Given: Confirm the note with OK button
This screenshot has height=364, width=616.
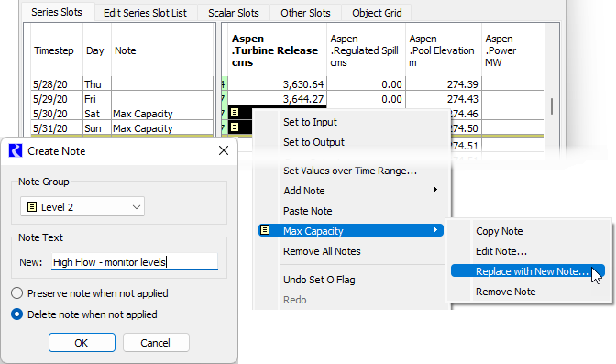Looking at the screenshot, I should pyautogui.click(x=82, y=343).
